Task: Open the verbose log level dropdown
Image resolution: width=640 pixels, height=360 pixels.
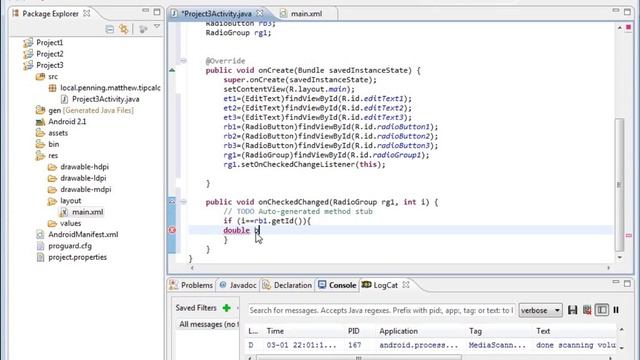Action: pos(540,310)
